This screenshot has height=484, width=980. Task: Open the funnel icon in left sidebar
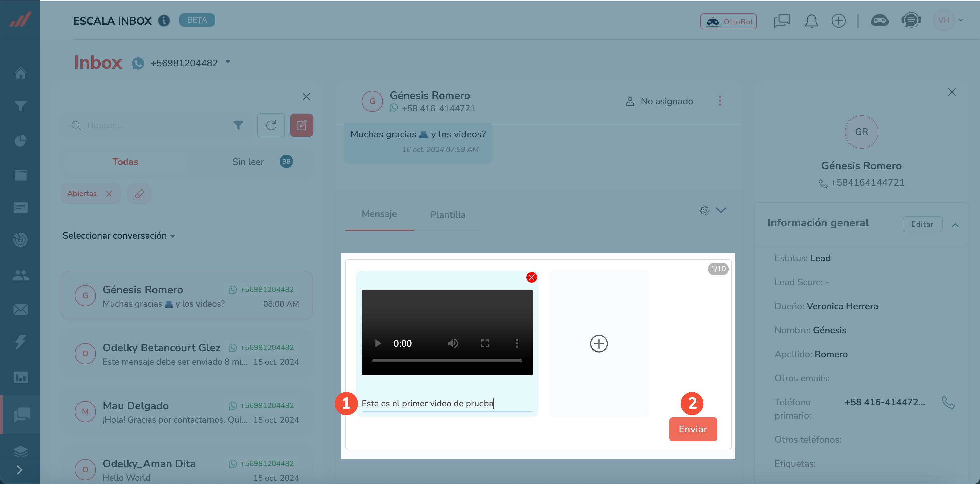(21, 106)
